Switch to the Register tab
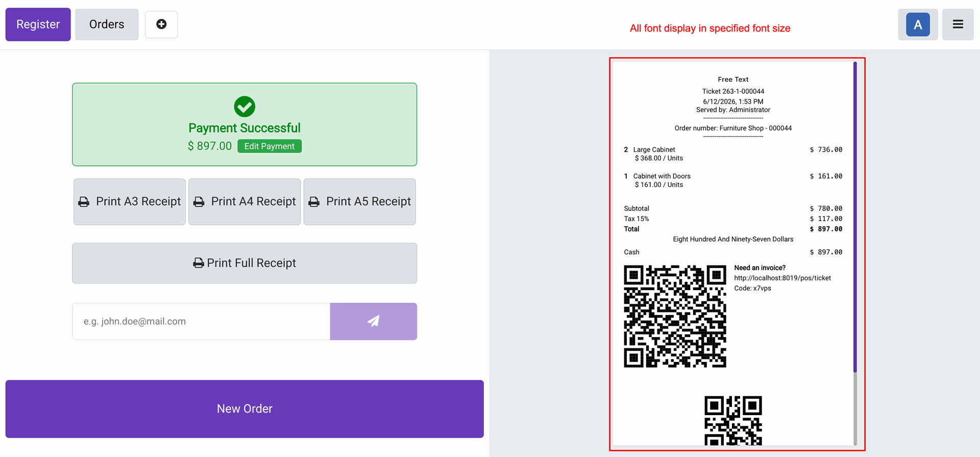Image resolution: width=980 pixels, height=457 pixels. (x=38, y=25)
